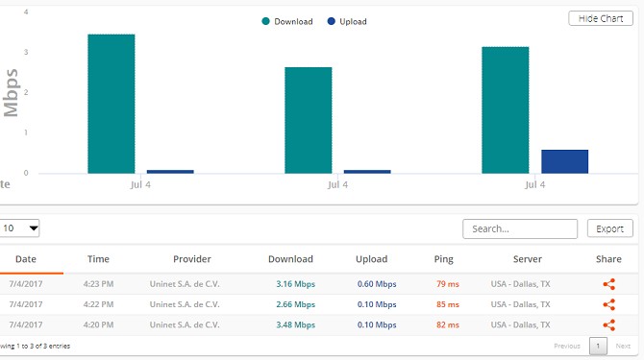Export the results table
Viewport: 644px width, 360px height.
[x=610, y=228]
